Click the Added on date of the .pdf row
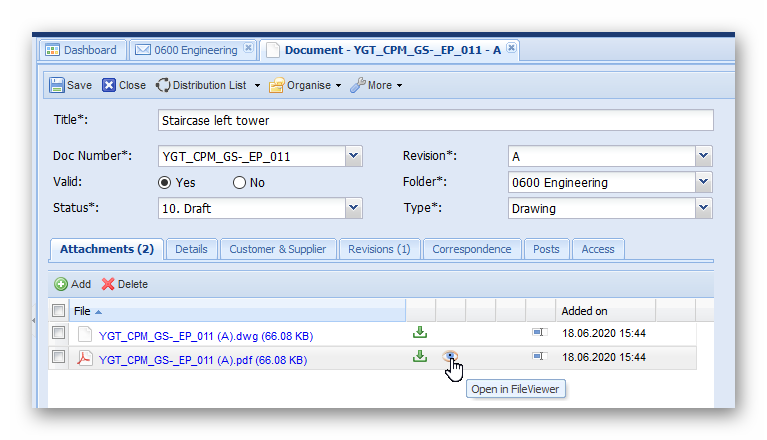Screen dimensions: 767x440 (x=604, y=357)
